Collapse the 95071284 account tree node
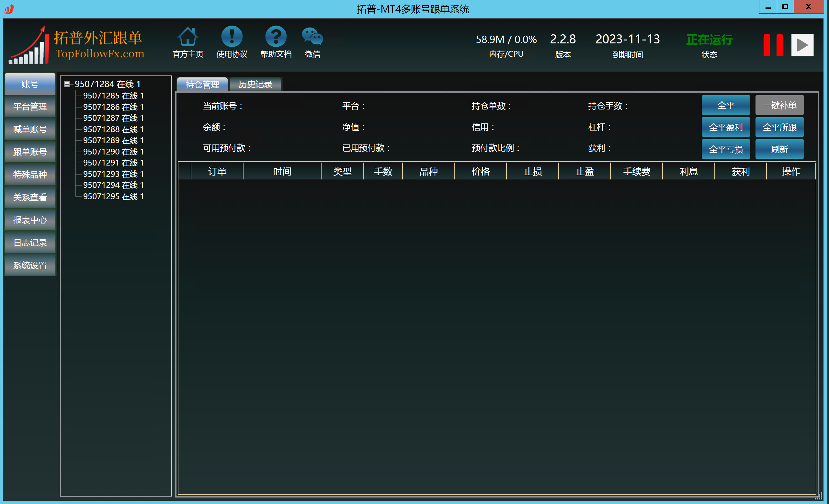The height and width of the screenshot is (504, 829). tap(67, 84)
